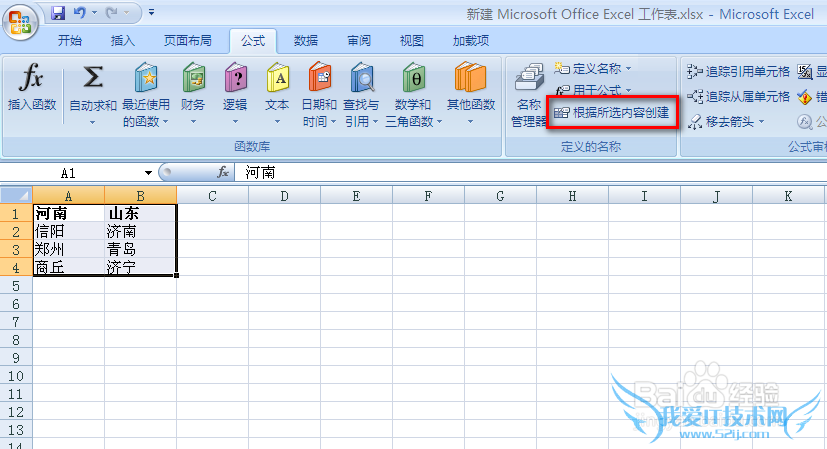
Task: Click 根据所选内容创建
Action: click(x=612, y=112)
